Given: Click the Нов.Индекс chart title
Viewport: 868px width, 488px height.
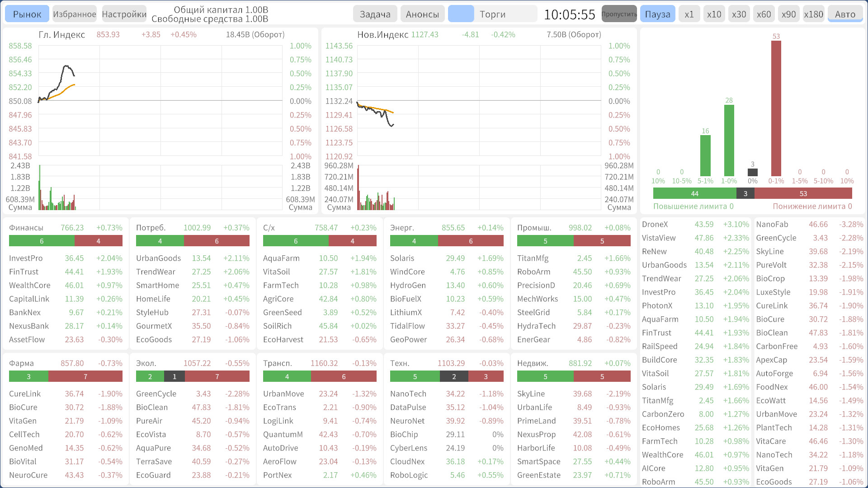Looking at the screenshot, I should [x=382, y=35].
